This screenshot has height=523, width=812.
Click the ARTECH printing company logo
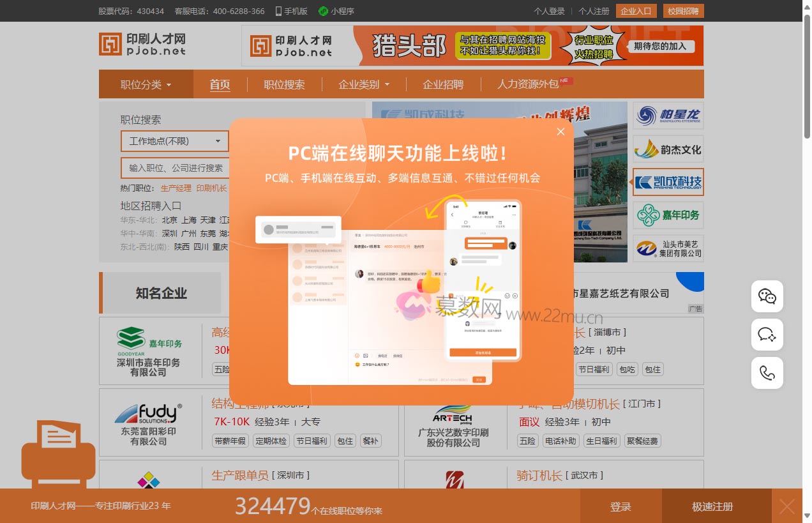click(x=455, y=414)
